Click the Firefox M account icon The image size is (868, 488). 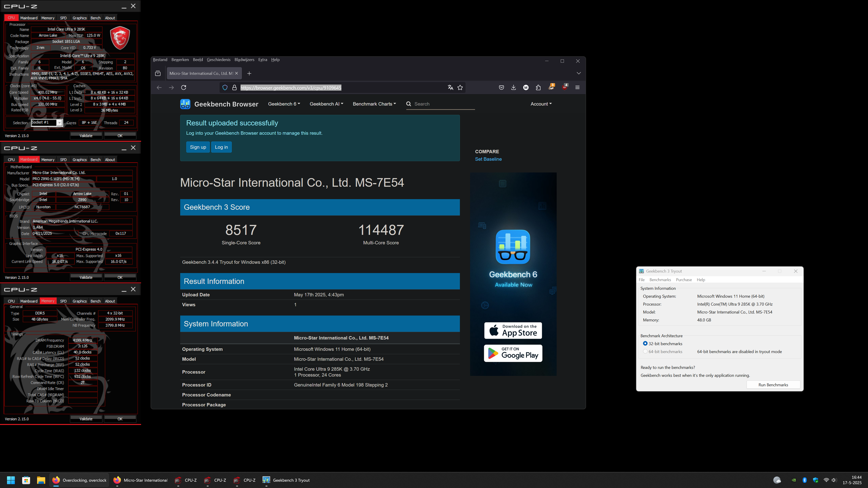[526, 87]
